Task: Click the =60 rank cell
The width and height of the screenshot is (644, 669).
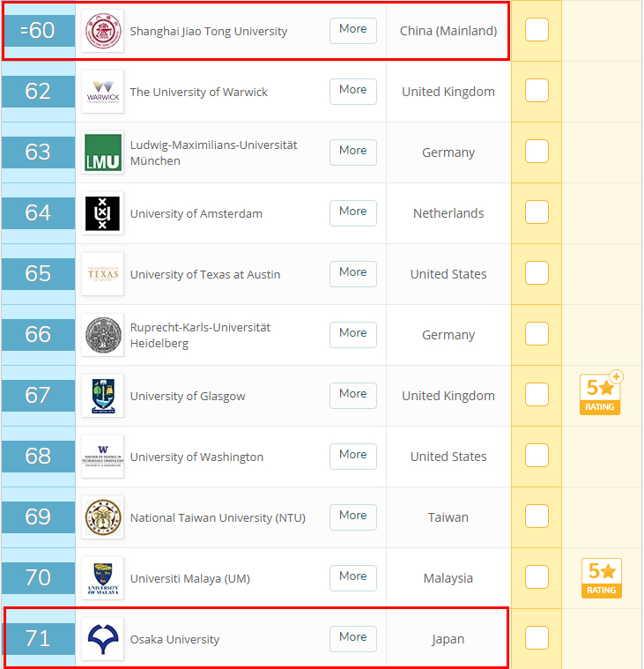Action: (x=38, y=31)
